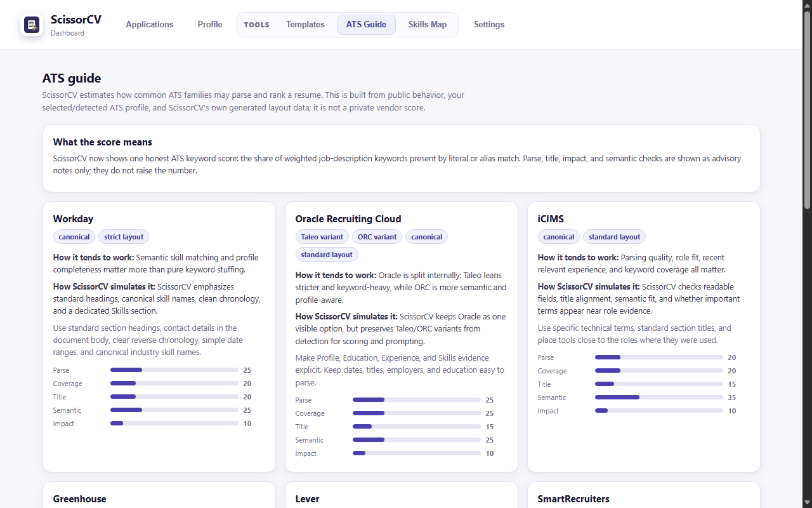Click Workday's canonical tag
This screenshot has width=812, height=508.
tap(74, 237)
